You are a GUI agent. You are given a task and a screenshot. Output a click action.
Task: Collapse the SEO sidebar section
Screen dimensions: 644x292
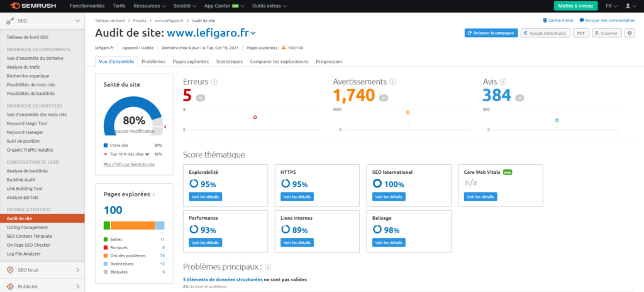pyautogui.click(x=77, y=21)
